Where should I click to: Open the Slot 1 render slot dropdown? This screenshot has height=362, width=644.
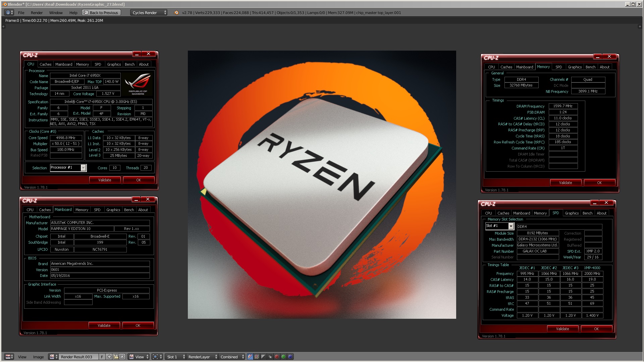click(x=176, y=357)
